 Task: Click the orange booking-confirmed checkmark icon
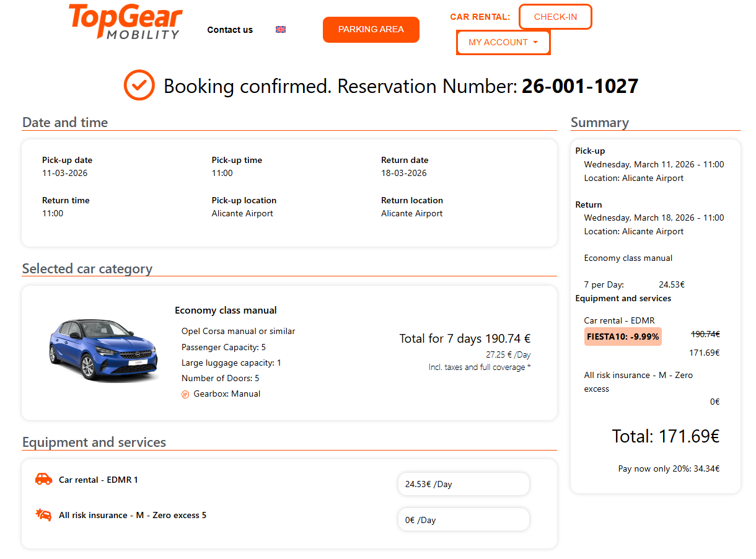coord(139,85)
